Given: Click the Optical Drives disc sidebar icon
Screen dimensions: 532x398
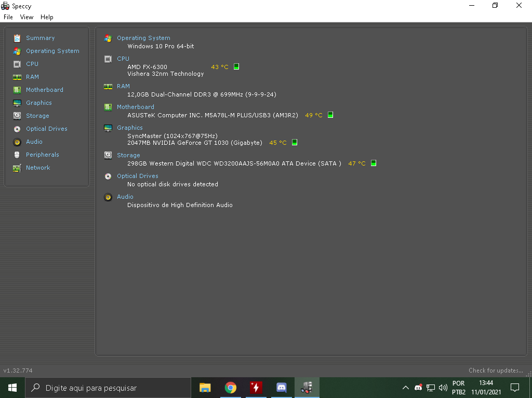Looking at the screenshot, I should click(17, 129).
